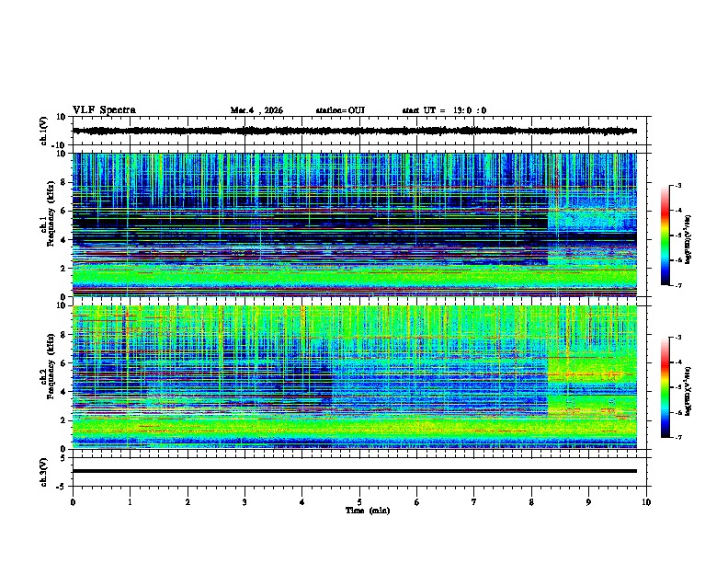Image resolution: width=728 pixels, height=563 pixels.
Task: Click the "VLF Spectra" title text
Action: pyautogui.click(x=104, y=110)
